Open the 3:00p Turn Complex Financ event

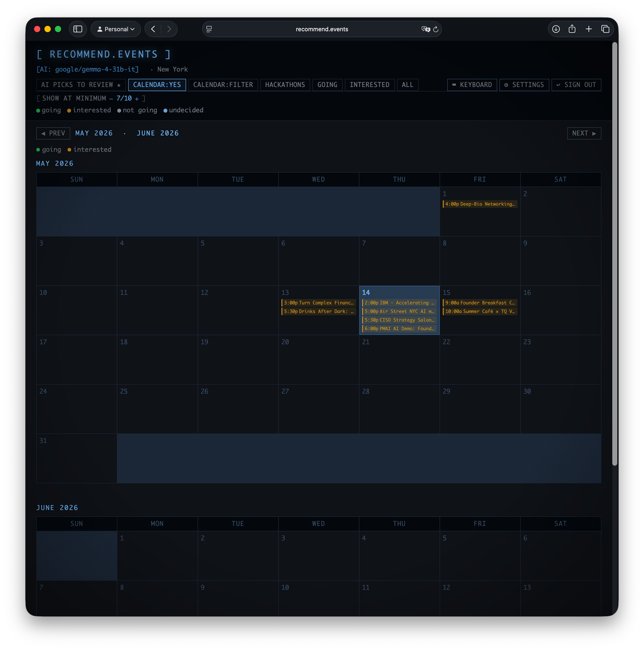[x=318, y=303]
